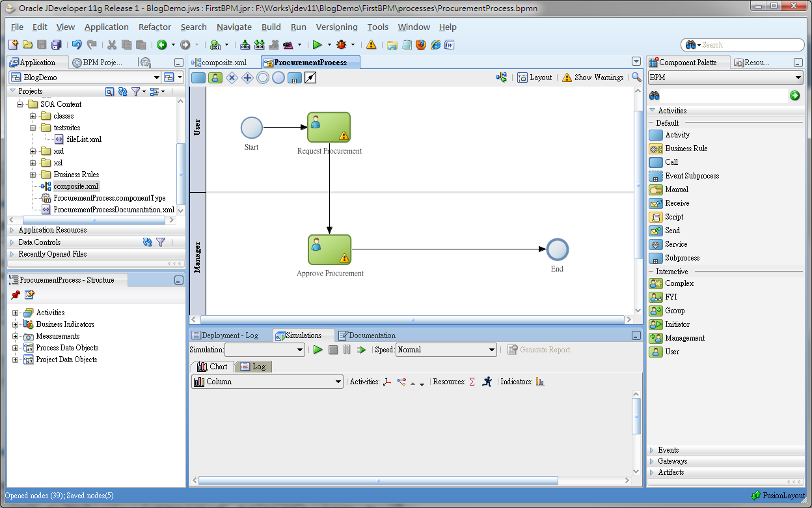
Task: Click the Save All toolbar icon
Action: [56, 45]
